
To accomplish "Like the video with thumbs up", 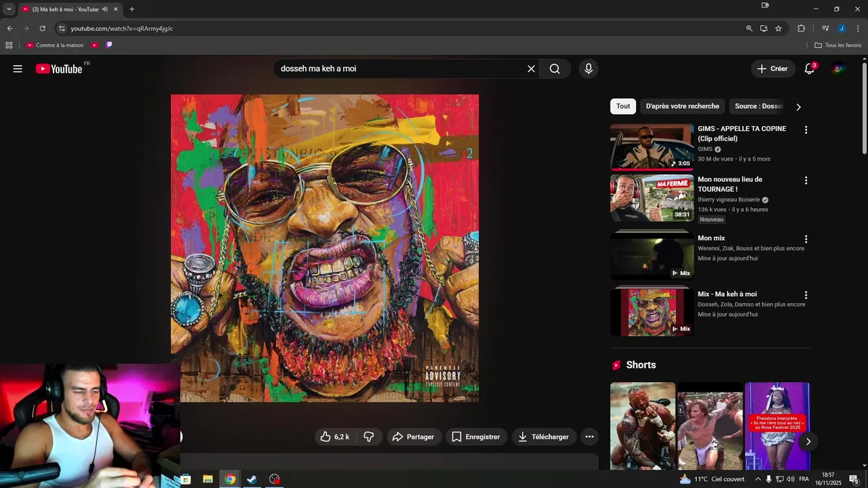I will (334, 437).
